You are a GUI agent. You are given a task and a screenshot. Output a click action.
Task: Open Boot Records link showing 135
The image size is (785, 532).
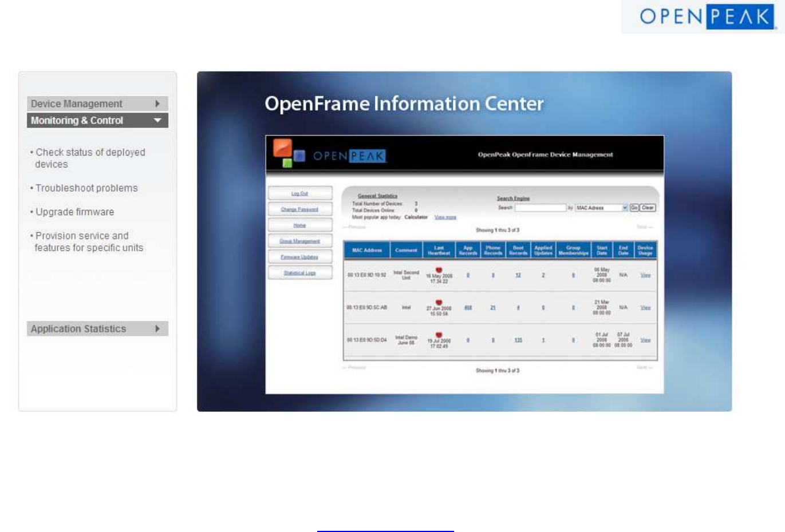(x=518, y=340)
